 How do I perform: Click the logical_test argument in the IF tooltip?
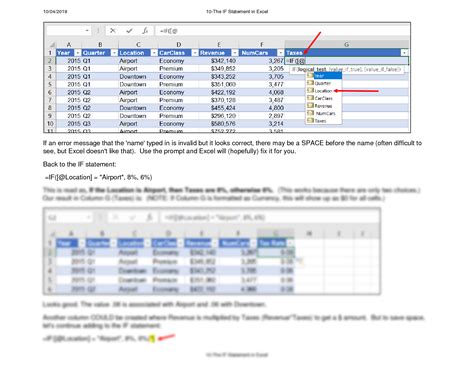coord(312,69)
